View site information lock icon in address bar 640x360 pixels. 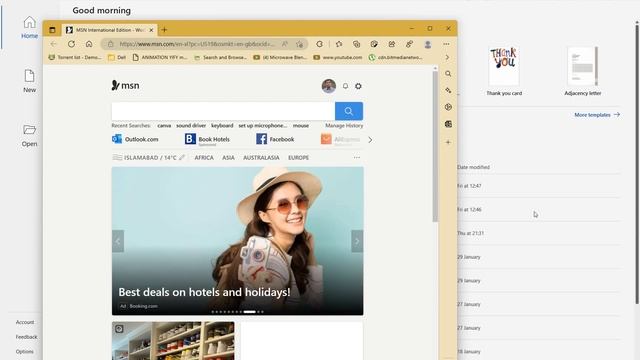110,44
